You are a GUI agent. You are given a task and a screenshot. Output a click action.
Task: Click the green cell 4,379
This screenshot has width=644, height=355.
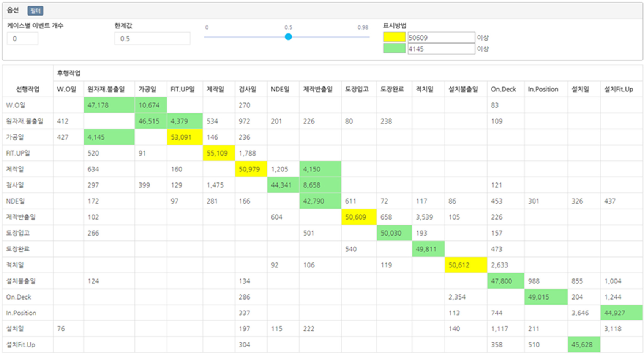pyautogui.click(x=185, y=121)
